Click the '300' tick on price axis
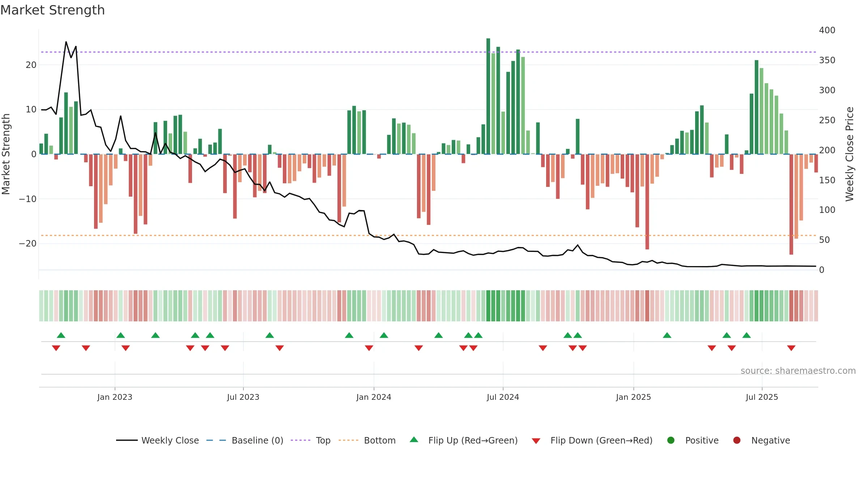868x488 pixels. point(827,90)
